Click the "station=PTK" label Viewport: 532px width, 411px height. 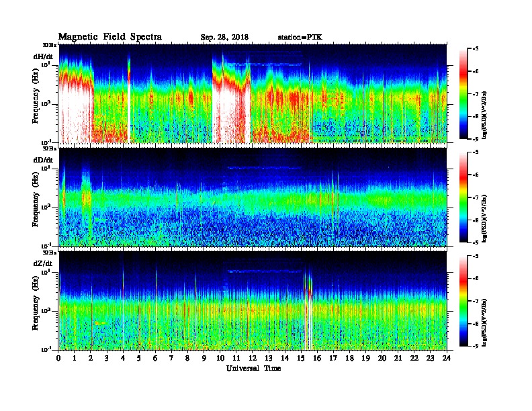tap(300, 37)
